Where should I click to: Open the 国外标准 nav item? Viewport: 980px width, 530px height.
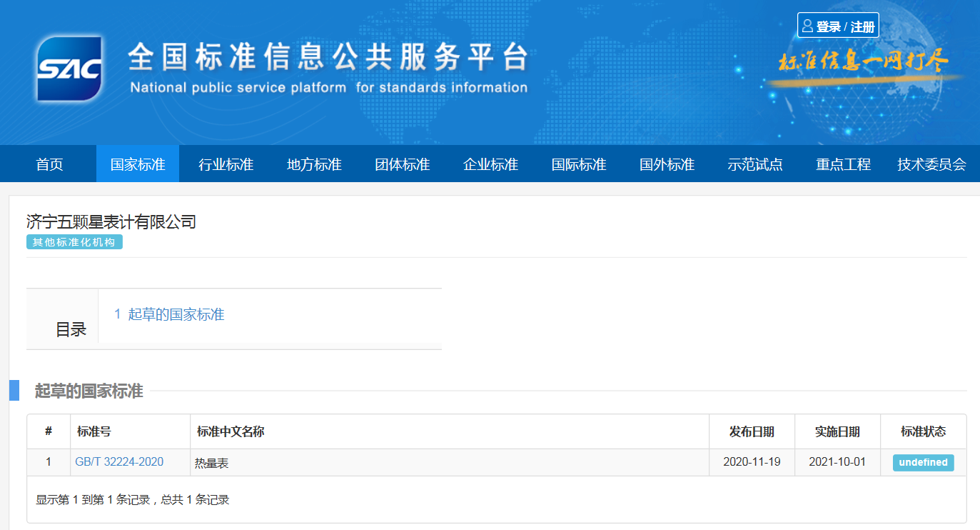click(667, 164)
